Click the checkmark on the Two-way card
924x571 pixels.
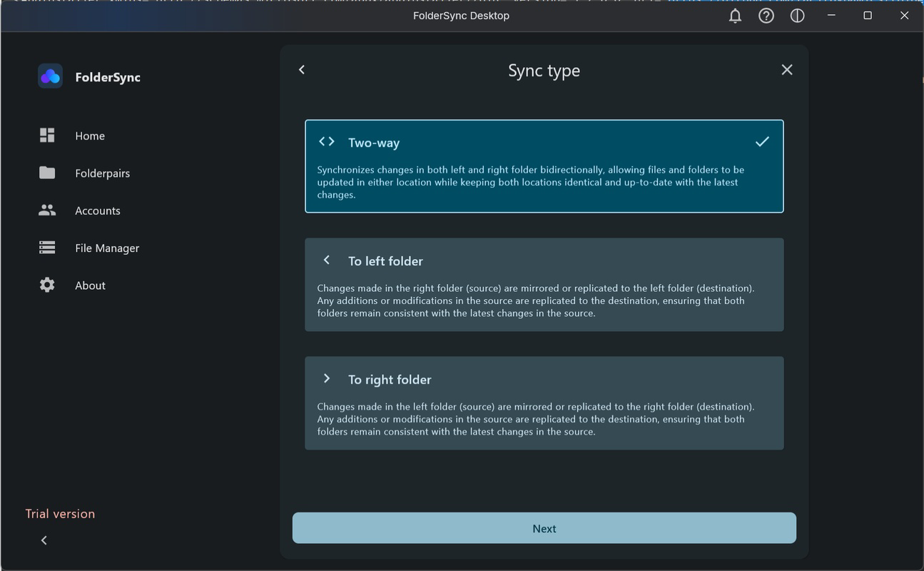pos(762,141)
